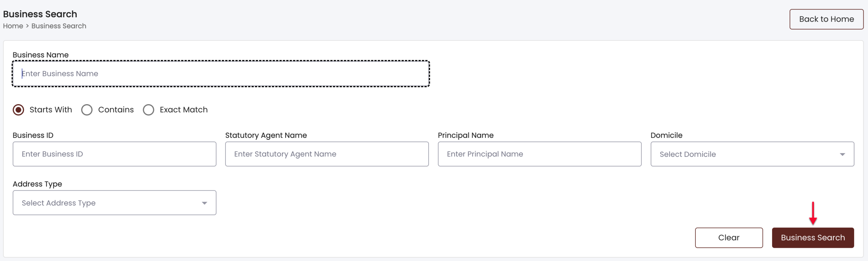The height and width of the screenshot is (261, 868).
Task: Click the Business Search breadcrumb item
Action: click(x=59, y=26)
